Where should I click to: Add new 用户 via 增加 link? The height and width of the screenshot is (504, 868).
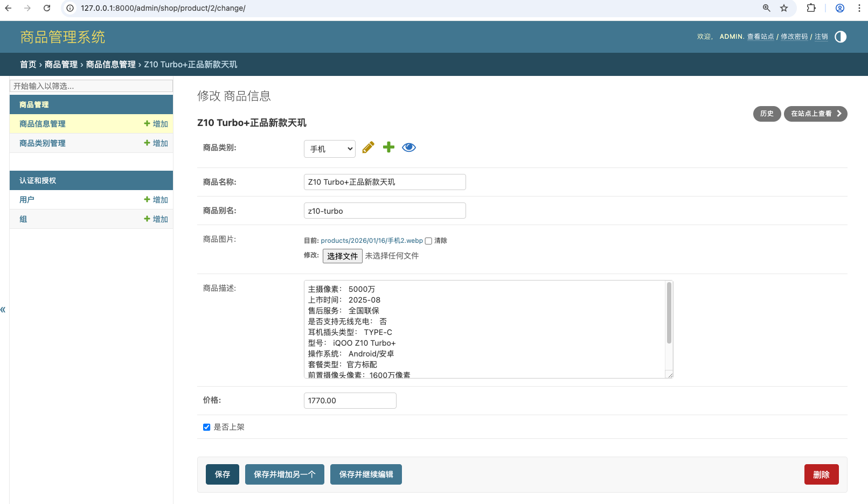pyautogui.click(x=156, y=200)
